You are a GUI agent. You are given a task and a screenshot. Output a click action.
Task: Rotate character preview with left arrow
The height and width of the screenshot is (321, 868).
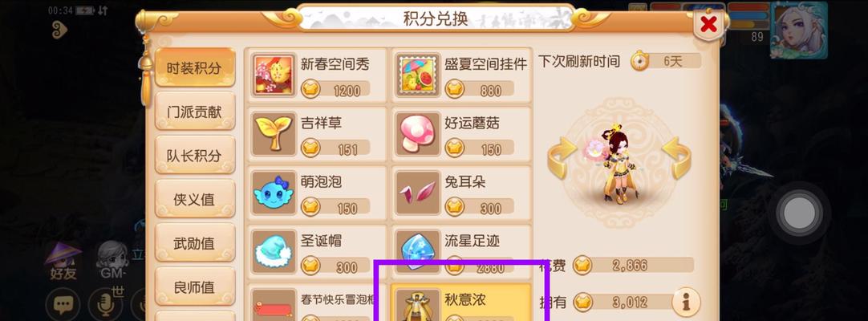pyautogui.click(x=562, y=158)
